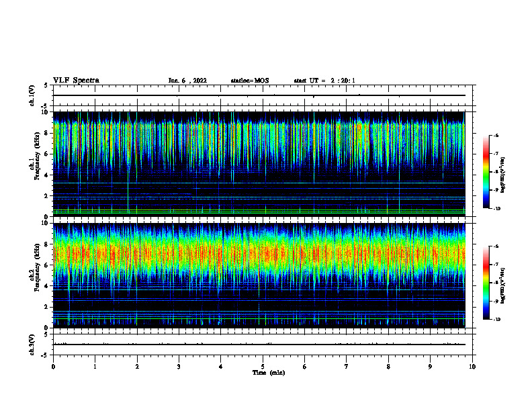
Task: Click the "-8" tick on ch.1 colorbar
Action: [496, 172]
